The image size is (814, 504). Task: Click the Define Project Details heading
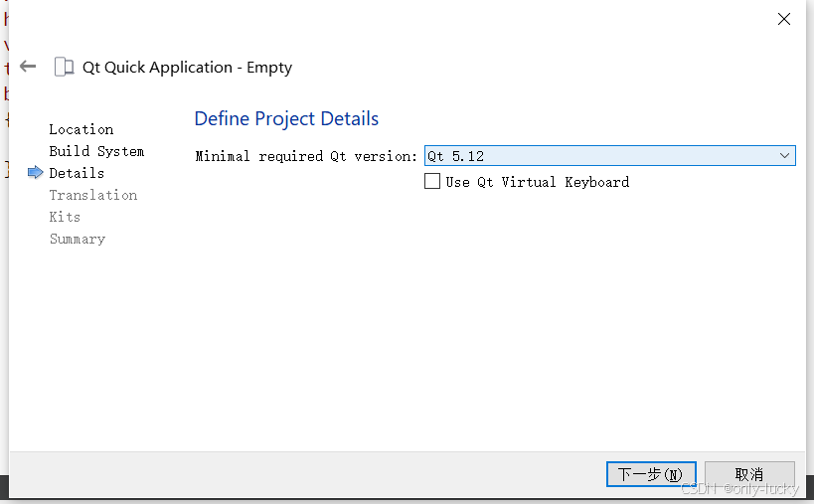pos(286,119)
